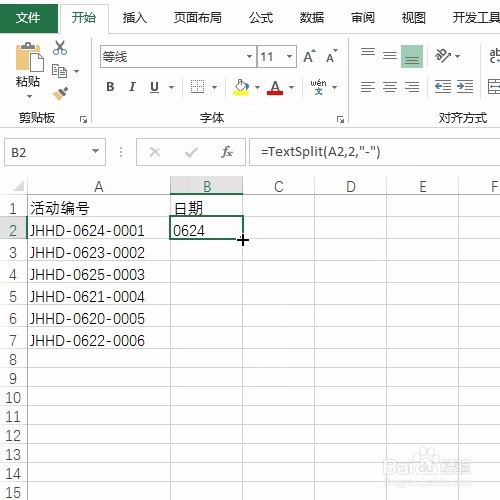
Task: Apply red font color A icon
Action: (275, 88)
